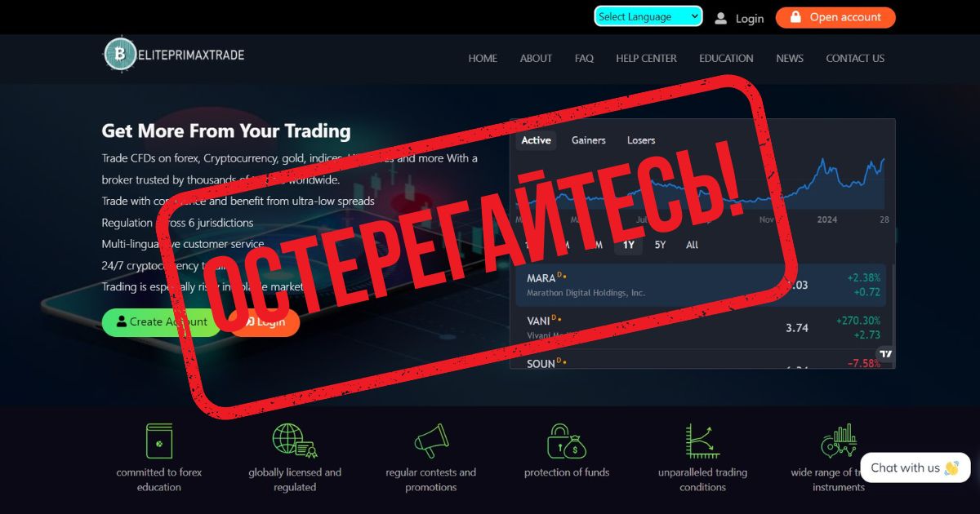Select the MARA Marathon Digital Holdings row
The width and height of the screenshot is (980, 514).
pos(702,285)
